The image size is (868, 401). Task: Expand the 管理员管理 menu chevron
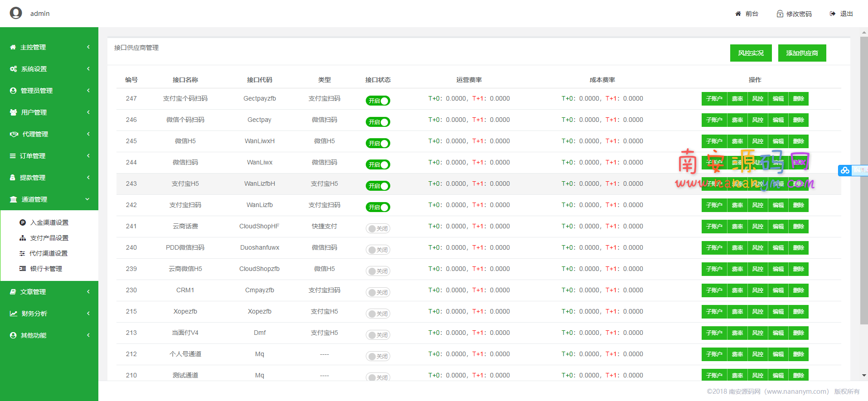[x=88, y=91]
